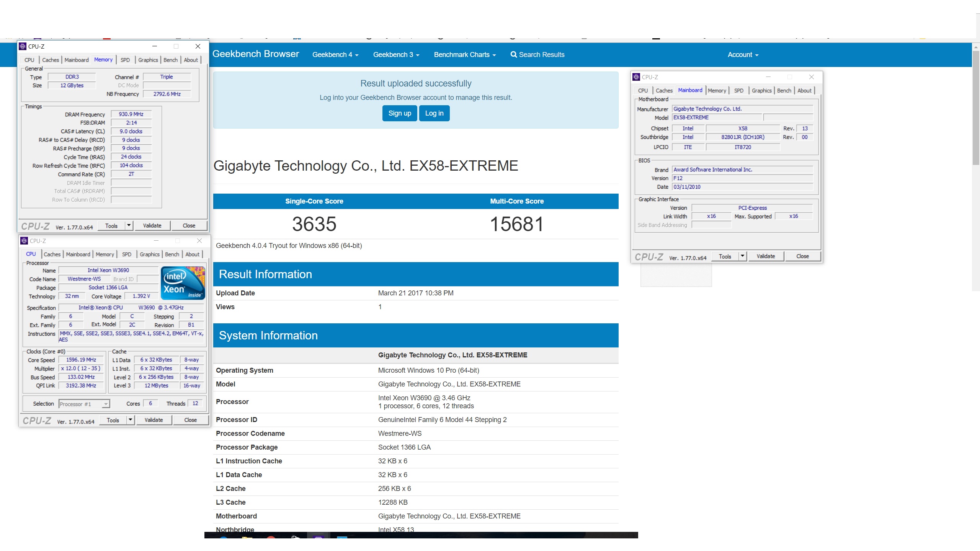The height and width of the screenshot is (551, 980).
Task: Click the CPU-Z icon in the Mainboard window title bar
Action: click(636, 77)
